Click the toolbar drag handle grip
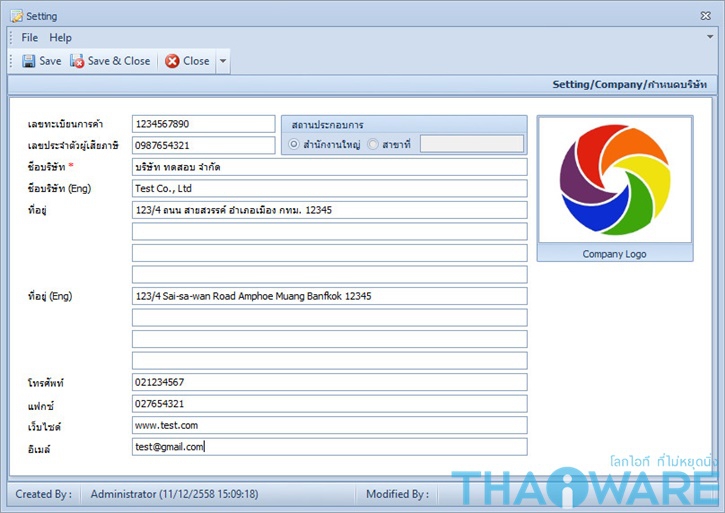This screenshot has width=725, height=513. [x=11, y=61]
